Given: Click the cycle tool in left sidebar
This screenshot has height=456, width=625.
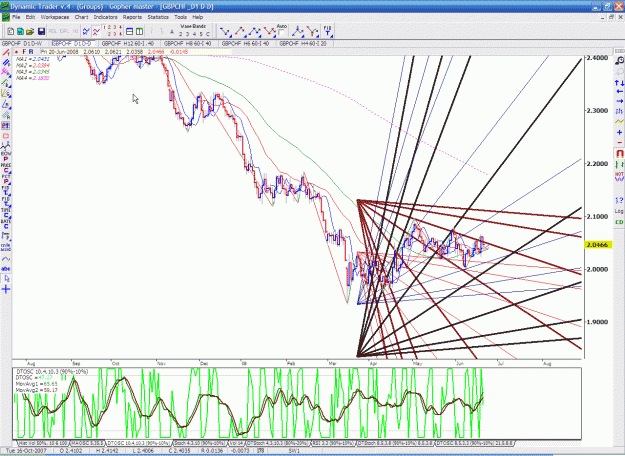Looking at the screenshot, I should (x=6, y=247).
